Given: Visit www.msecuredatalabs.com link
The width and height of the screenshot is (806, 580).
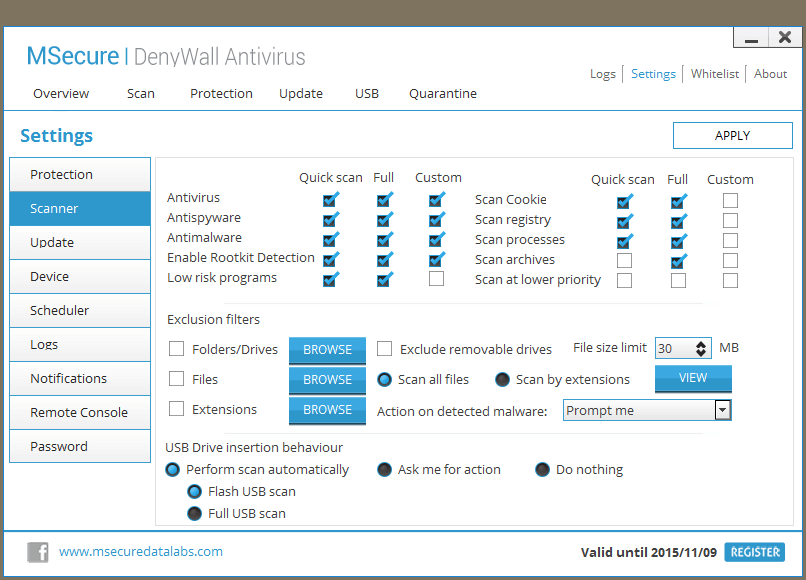Looking at the screenshot, I should (x=141, y=552).
